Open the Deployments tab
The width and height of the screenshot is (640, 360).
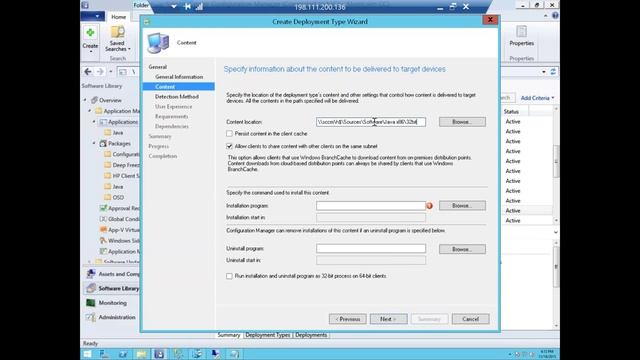tap(311, 335)
